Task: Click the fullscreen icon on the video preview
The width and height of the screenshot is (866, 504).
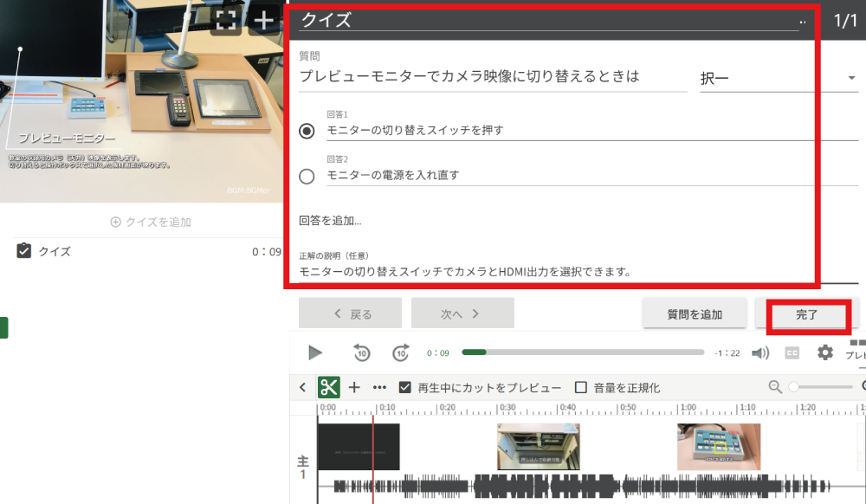Action: coord(226,20)
